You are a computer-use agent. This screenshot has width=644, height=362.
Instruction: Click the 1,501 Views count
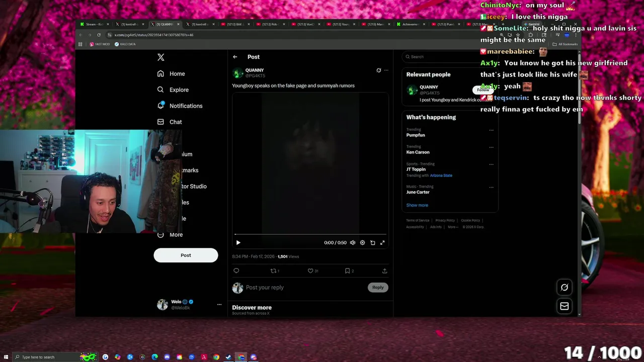(288, 256)
